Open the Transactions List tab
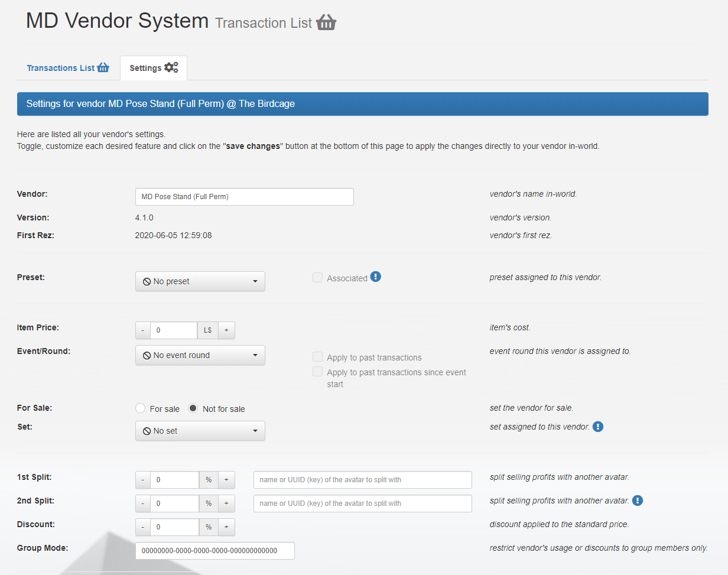The height and width of the screenshot is (575, 728). pyautogui.click(x=68, y=68)
